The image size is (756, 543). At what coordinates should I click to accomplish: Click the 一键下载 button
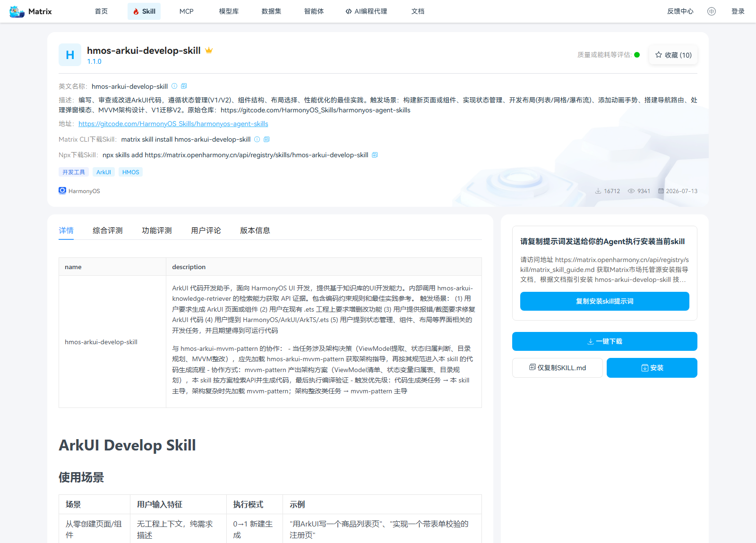[x=605, y=341]
